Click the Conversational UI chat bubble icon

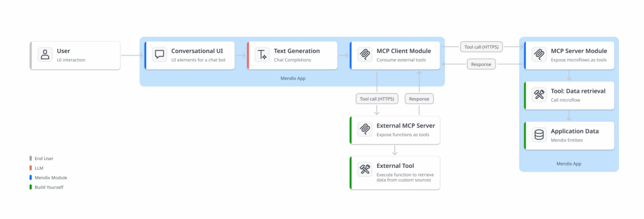(159, 55)
